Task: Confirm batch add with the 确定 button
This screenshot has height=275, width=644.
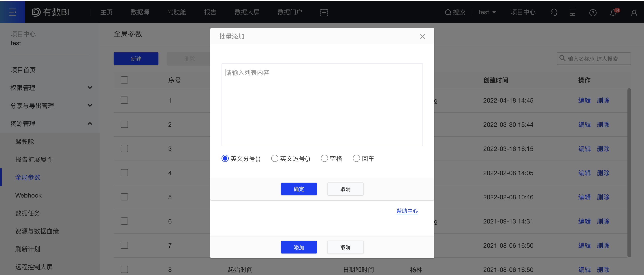Action: [299, 189]
